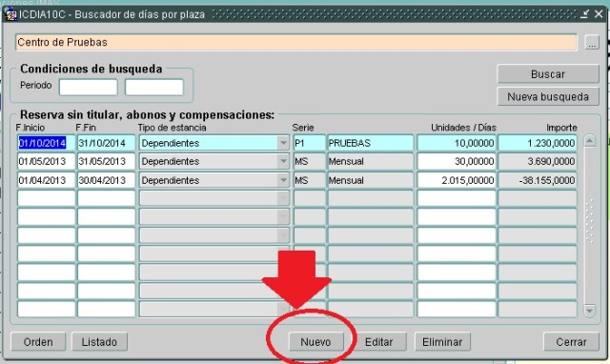Click Unidades value 10,00000
This screenshot has height=364, width=610.
(457, 143)
